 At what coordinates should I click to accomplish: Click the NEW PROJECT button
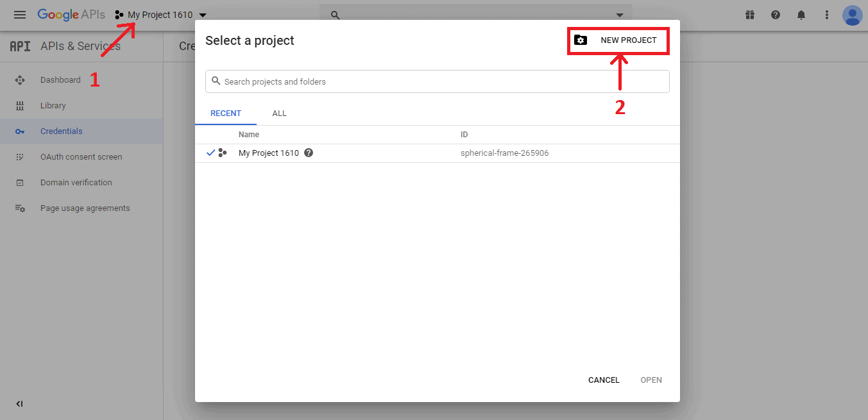tap(620, 40)
